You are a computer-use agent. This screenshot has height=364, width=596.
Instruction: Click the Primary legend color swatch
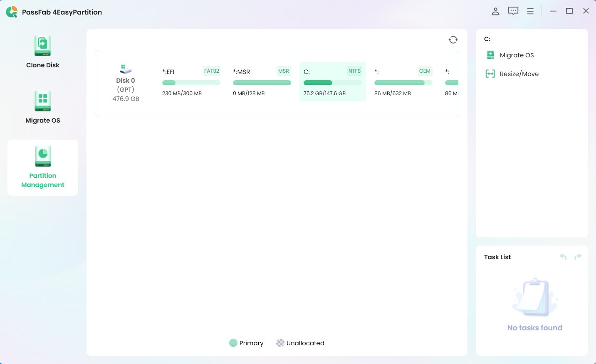click(x=233, y=343)
